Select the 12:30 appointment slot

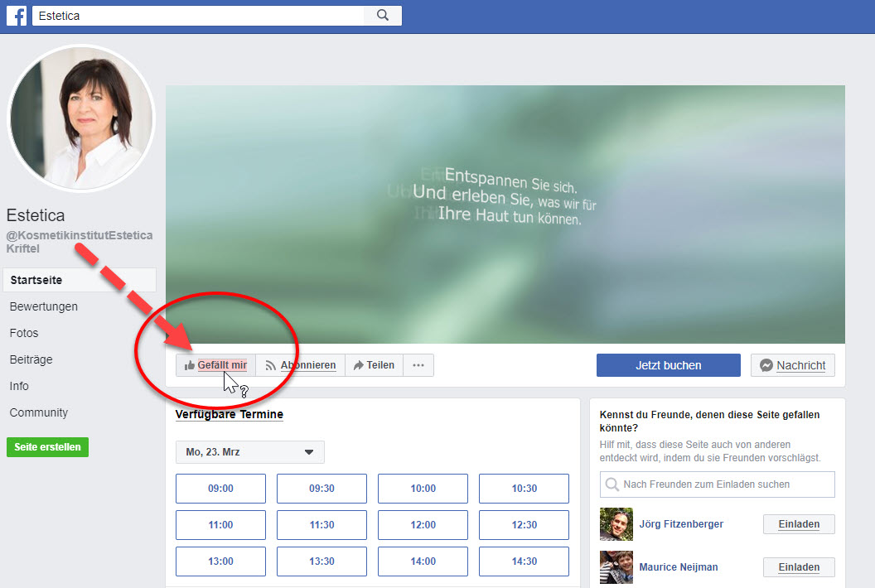pyautogui.click(x=524, y=525)
